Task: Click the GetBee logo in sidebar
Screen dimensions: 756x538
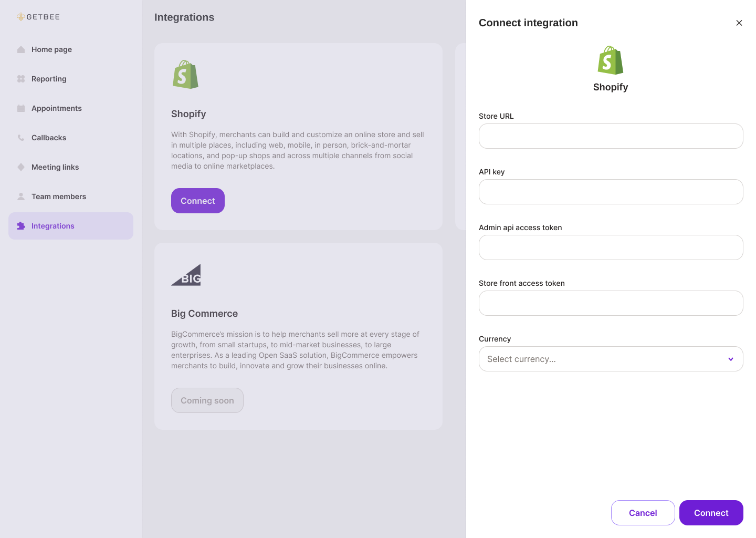Action: (x=38, y=17)
